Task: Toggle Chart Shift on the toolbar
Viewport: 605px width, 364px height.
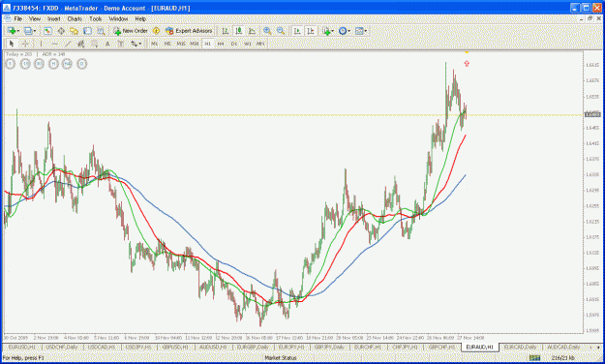Action: point(311,31)
